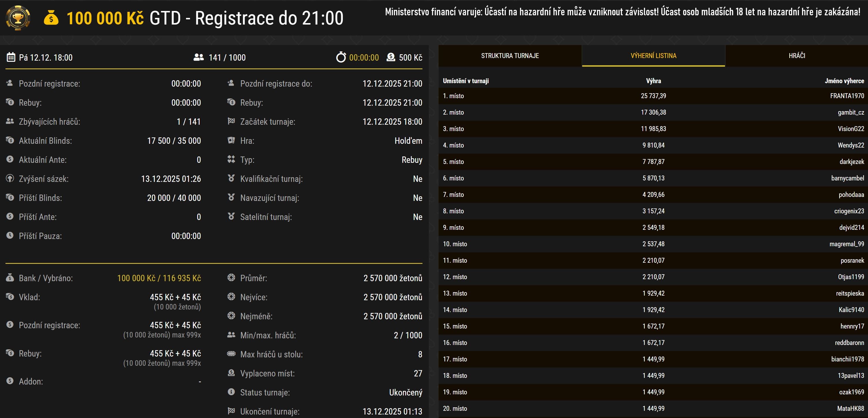Viewport: 868px width, 418px height.
Task: Click player name dejvid214
Action: [x=852, y=227]
